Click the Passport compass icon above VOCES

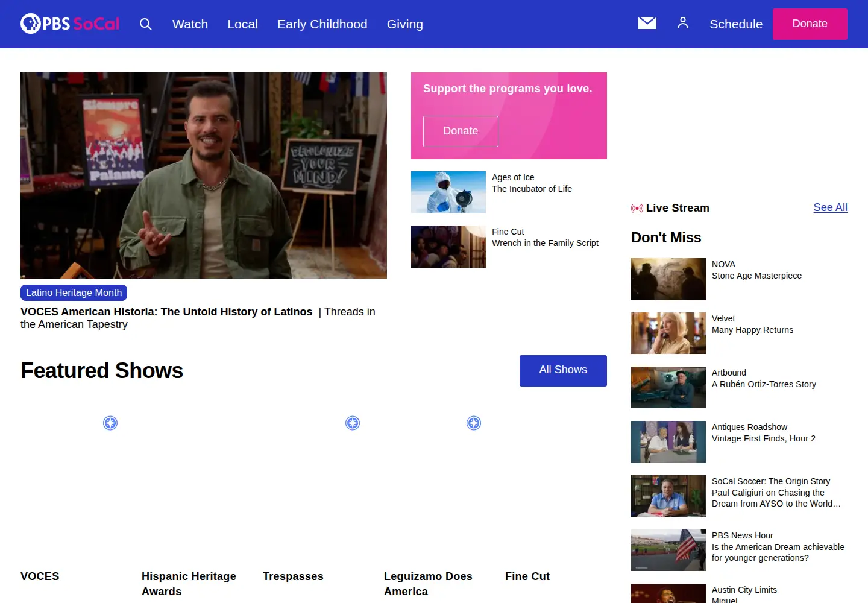click(110, 423)
